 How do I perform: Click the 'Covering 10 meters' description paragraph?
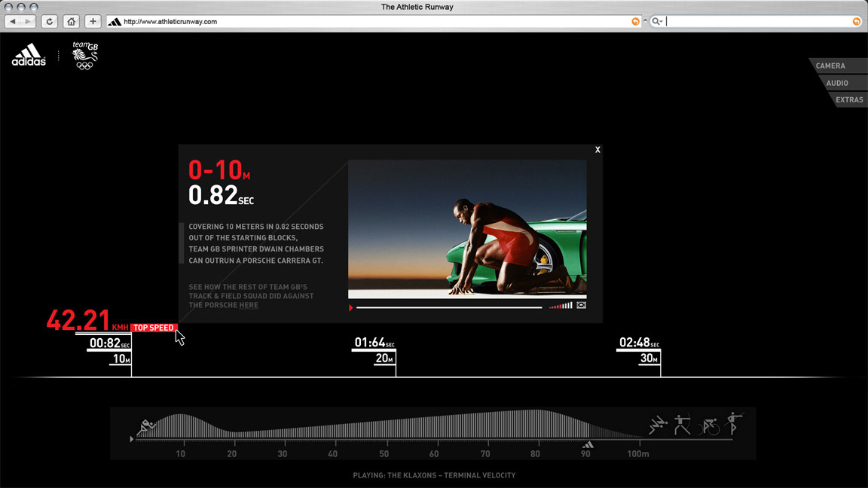[x=256, y=243]
